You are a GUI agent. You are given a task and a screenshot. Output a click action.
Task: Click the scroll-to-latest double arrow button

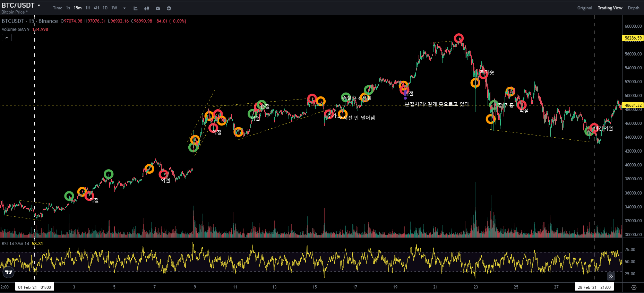[x=611, y=276]
